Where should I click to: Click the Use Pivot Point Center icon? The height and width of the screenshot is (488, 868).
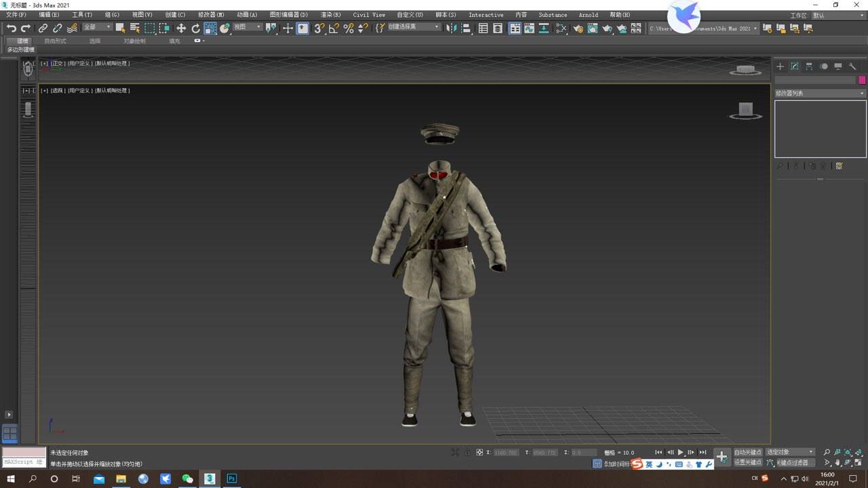272,28
